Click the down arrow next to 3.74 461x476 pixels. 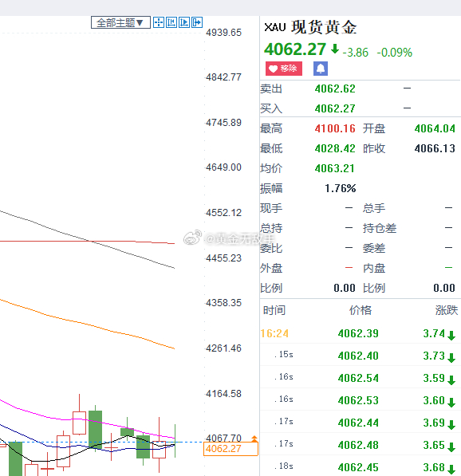click(451, 336)
